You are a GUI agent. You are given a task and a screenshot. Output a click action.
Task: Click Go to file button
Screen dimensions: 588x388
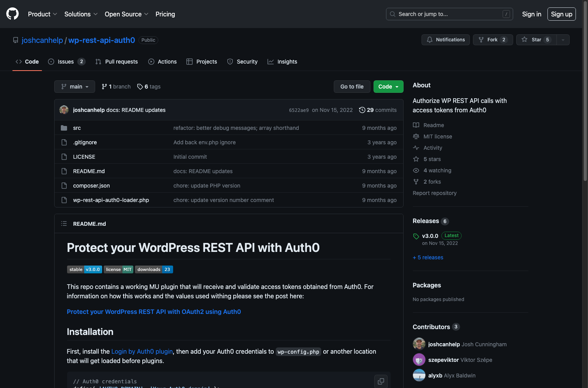point(352,87)
